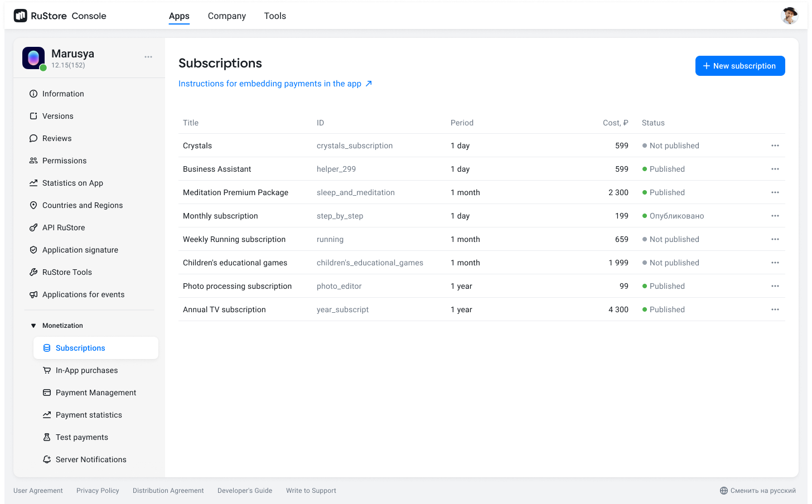Open the Marusya app options ellipsis menu
812x504 pixels.
(148, 57)
